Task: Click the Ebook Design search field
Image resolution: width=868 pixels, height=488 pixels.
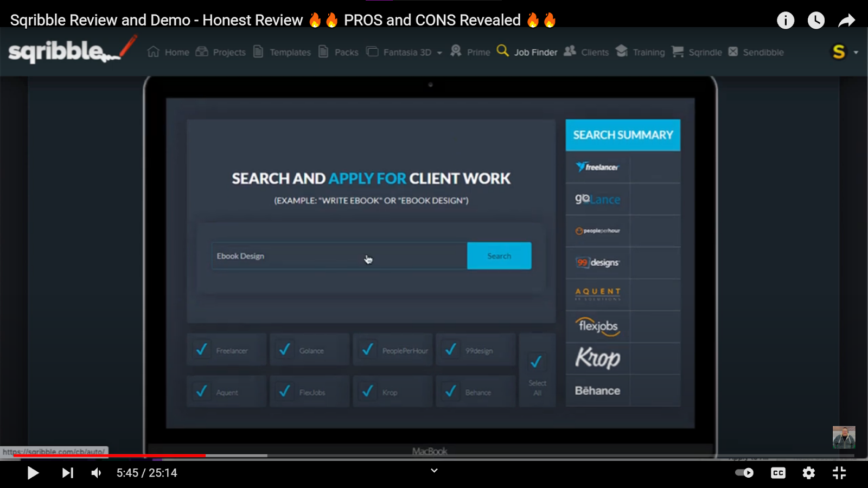Action: [x=340, y=256]
